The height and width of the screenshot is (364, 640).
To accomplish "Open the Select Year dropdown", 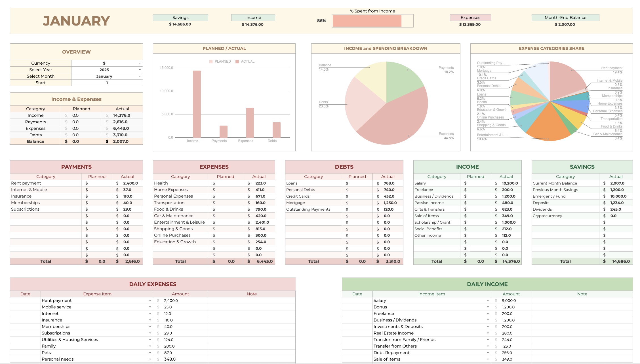I will [x=140, y=69].
